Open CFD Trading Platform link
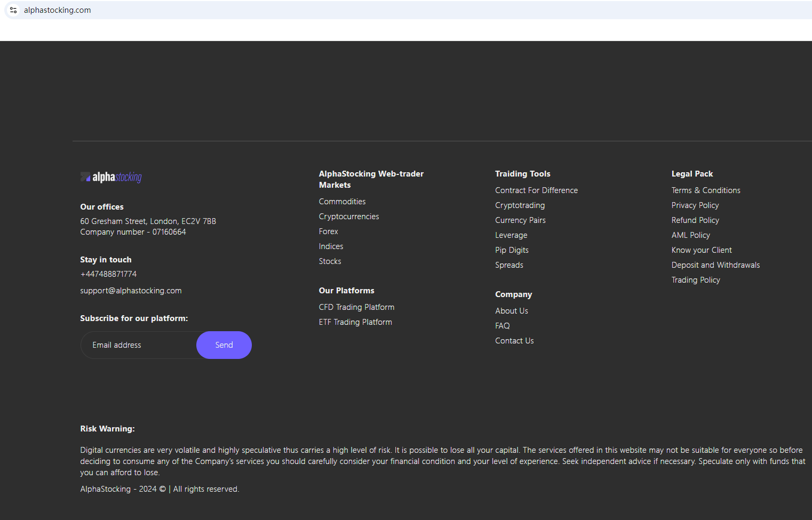The width and height of the screenshot is (812, 520). [356, 307]
